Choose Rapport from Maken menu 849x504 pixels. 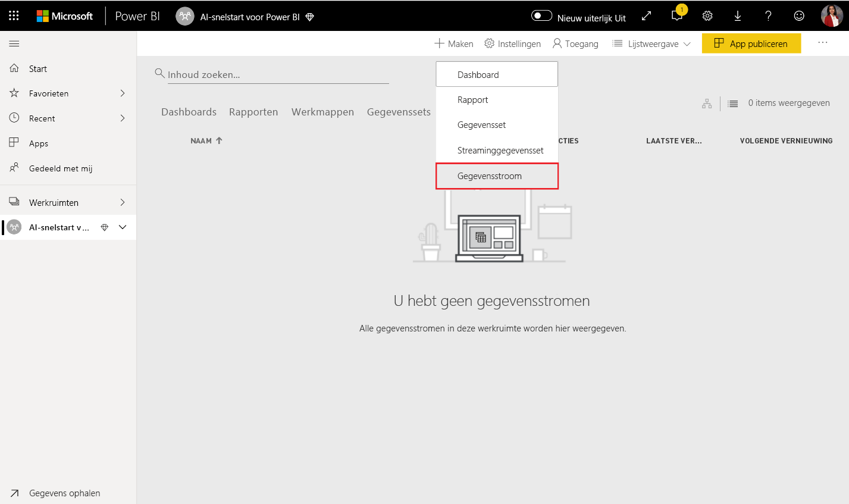pos(497,100)
